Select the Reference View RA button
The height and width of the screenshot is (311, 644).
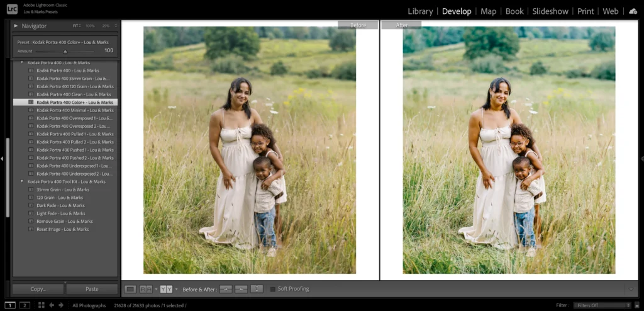coord(146,289)
